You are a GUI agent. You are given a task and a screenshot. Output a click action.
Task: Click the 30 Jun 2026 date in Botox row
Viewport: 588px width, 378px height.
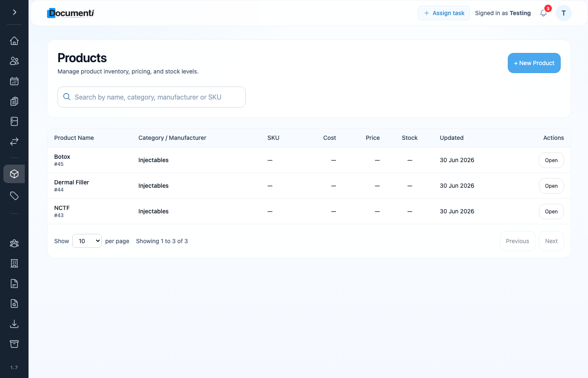(457, 160)
